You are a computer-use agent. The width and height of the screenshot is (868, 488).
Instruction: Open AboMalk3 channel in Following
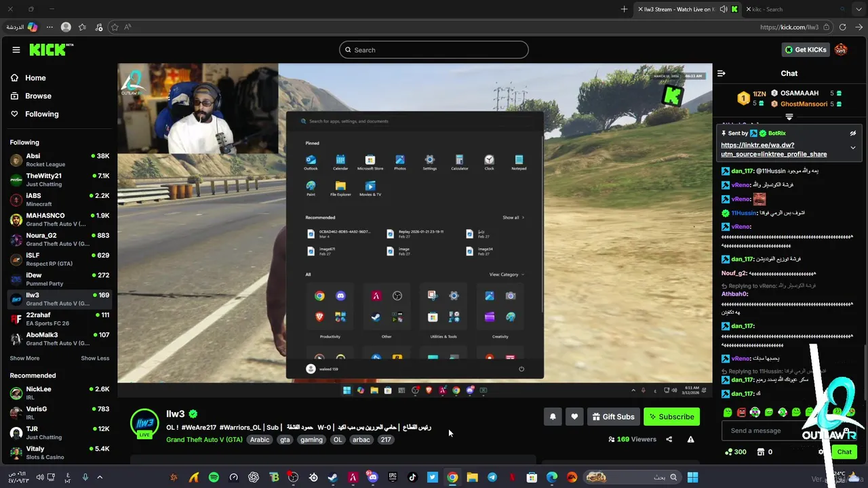(x=59, y=338)
